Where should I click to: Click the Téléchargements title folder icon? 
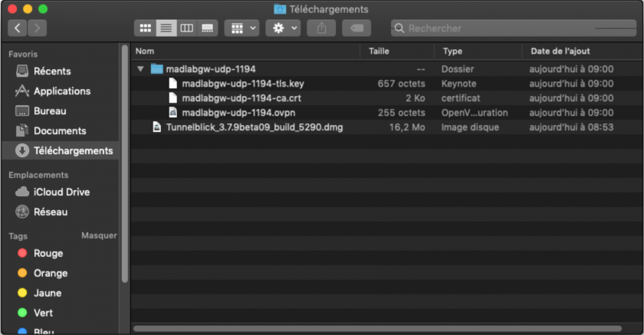click(x=280, y=9)
